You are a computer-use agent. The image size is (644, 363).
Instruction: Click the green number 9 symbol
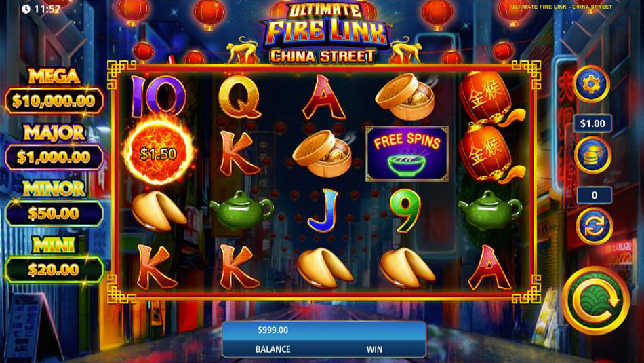(x=406, y=210)
